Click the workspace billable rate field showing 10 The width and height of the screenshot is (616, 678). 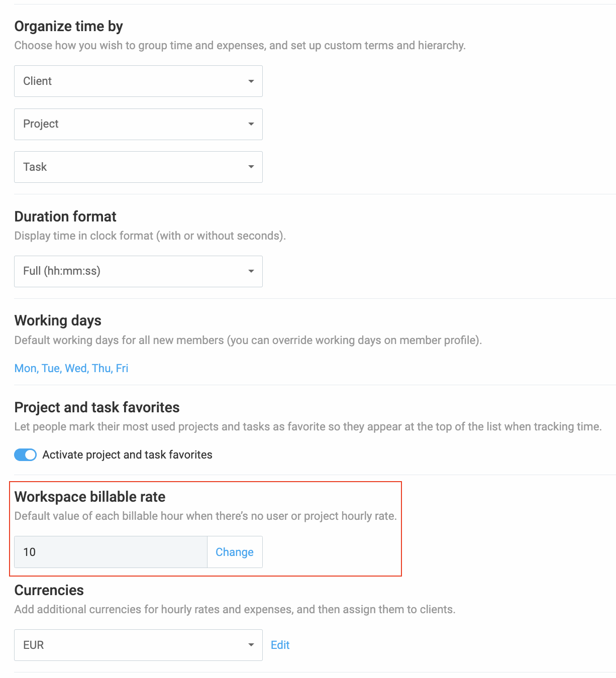click(x=111, y=552)
